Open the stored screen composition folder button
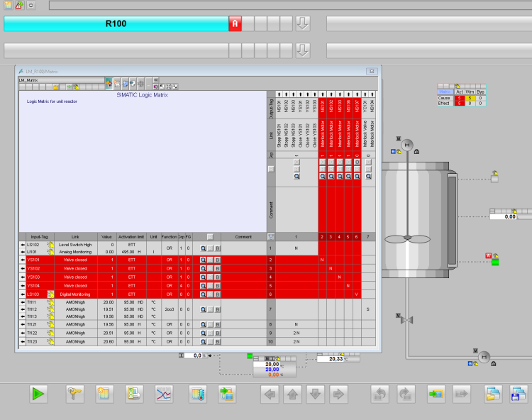 tap(493, 394)
